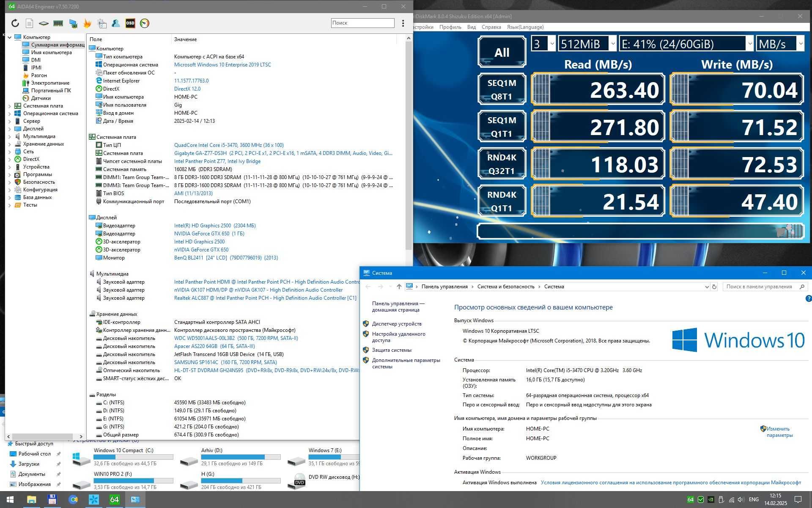Click the Значение column header
The height and width of the screenshot is (508, 812).
(185, 39)
